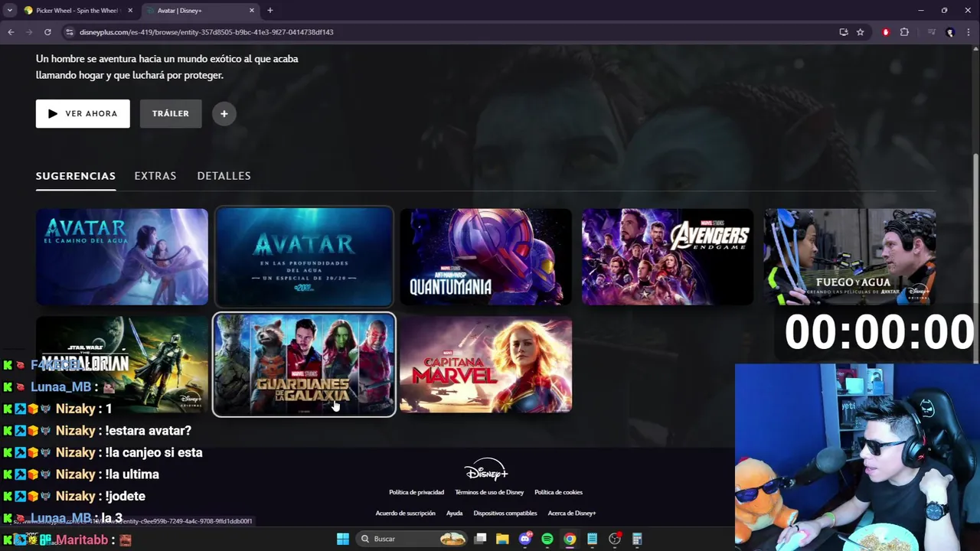Click the address bar URL
Screen dimensions: 980x551
click(207, 32)
